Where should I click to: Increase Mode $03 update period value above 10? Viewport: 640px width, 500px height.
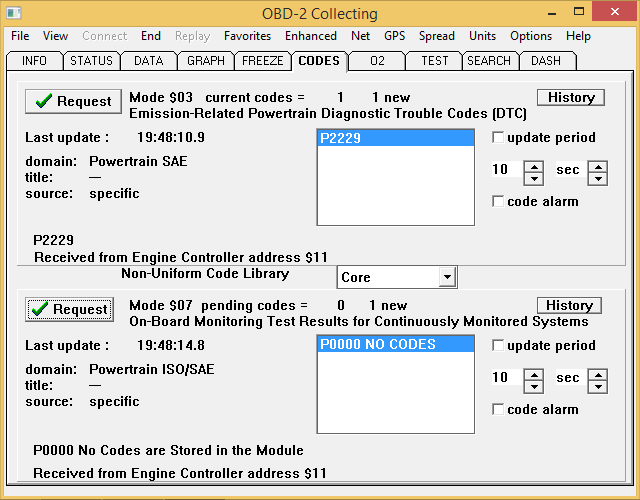(534, 165)
